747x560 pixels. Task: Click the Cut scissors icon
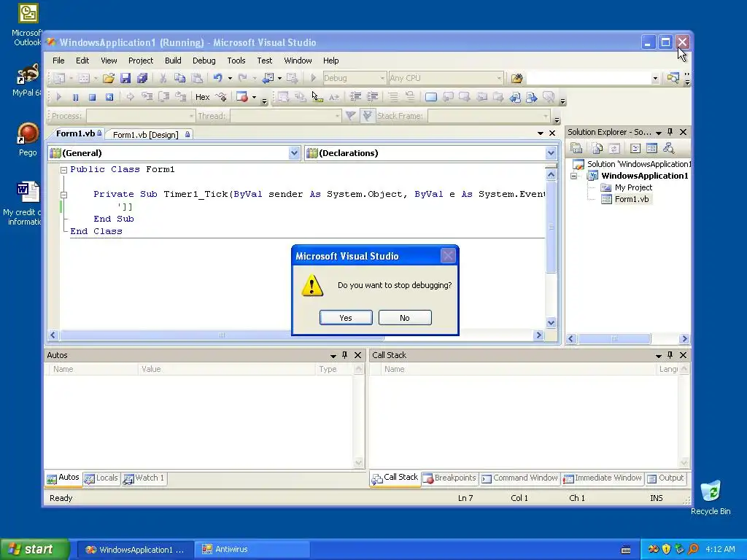point(163,78)
